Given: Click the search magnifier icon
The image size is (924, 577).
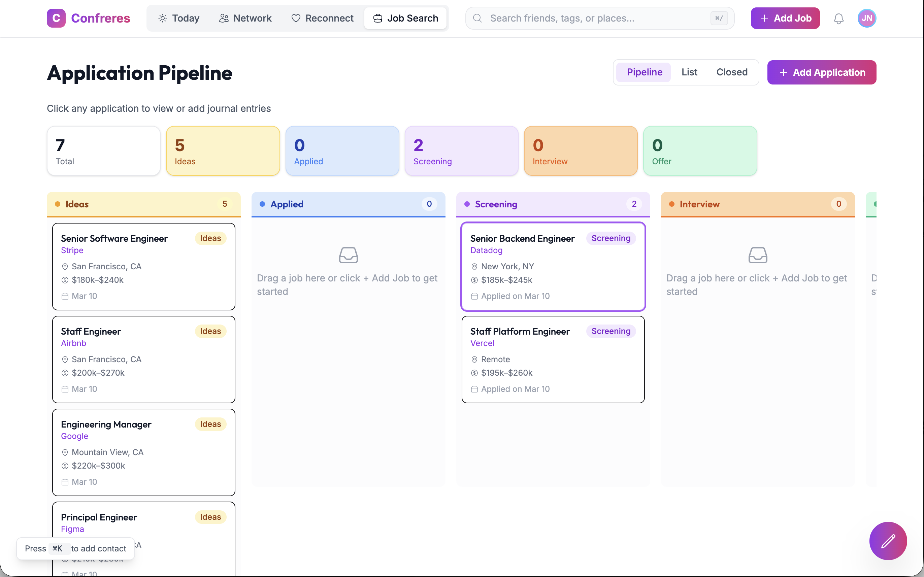Looking at the screenshot, I should click(477, 18).
